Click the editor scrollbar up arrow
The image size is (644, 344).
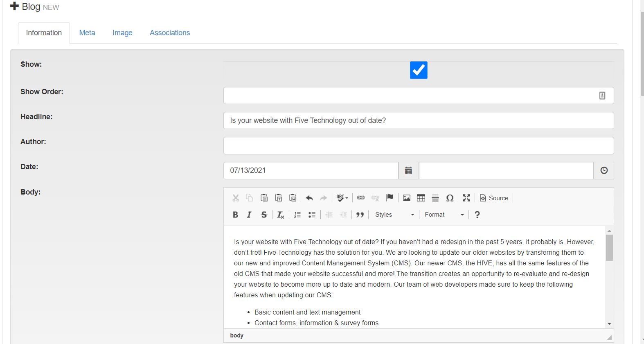click(609, 231)
